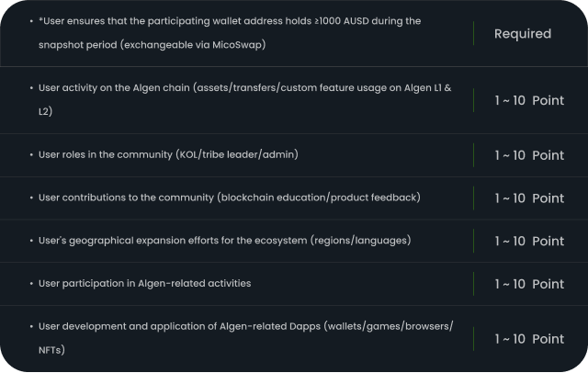The height and width of the screenshot is (373, 588).
Task: Click the bullet beside the Dapps development row
Action: point(31,327)
